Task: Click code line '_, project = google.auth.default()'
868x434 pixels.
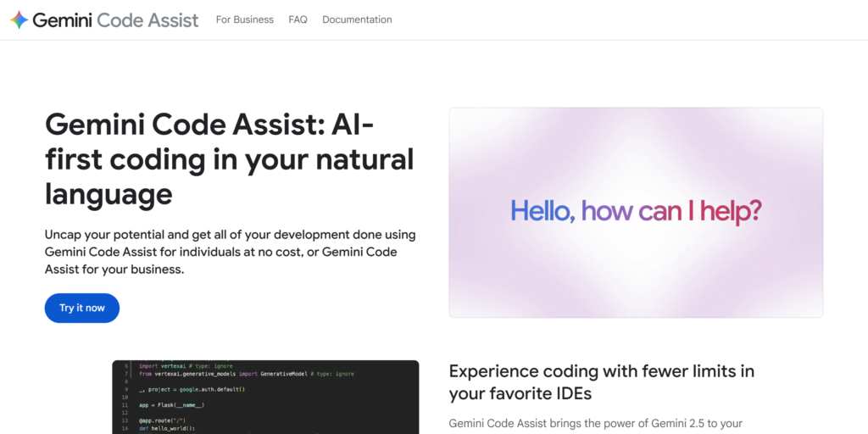Action: point(192,389)
